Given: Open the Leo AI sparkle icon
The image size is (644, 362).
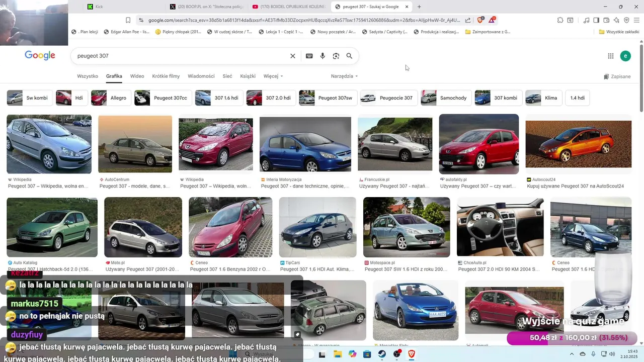Looking at the screenshot, I should [x=616, y=20].
